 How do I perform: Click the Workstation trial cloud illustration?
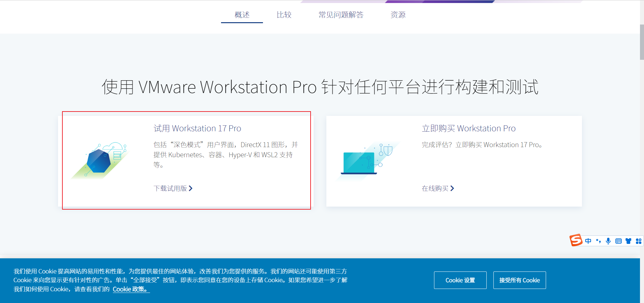[100, 160]
